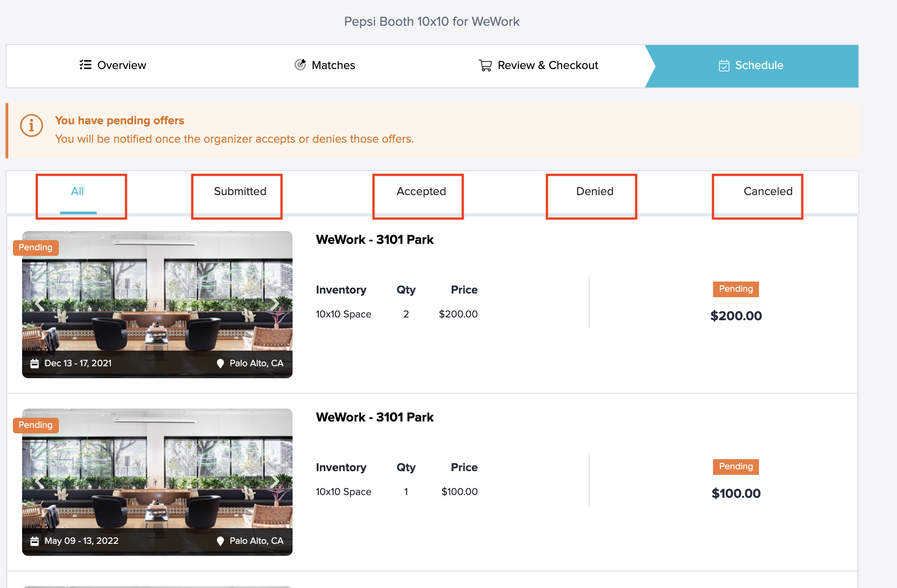Click the page title Pepsi Booth 10x10 for WeWork
The image size is (897, 588).
coord(432,22)
